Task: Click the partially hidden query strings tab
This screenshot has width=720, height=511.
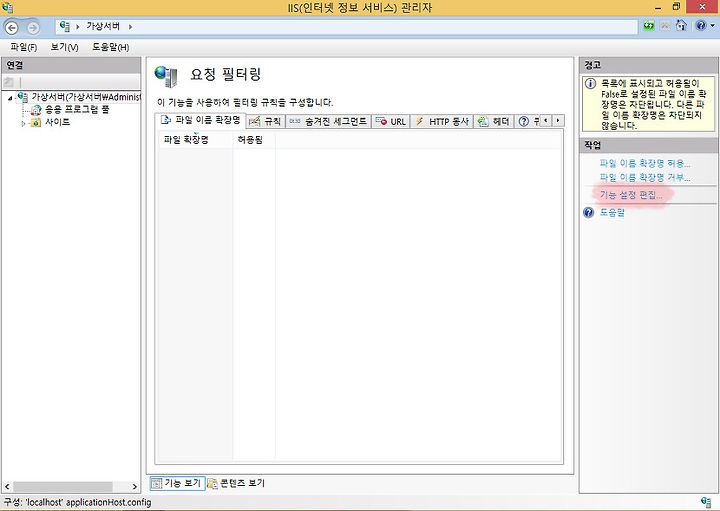Action: coord(528,121)
